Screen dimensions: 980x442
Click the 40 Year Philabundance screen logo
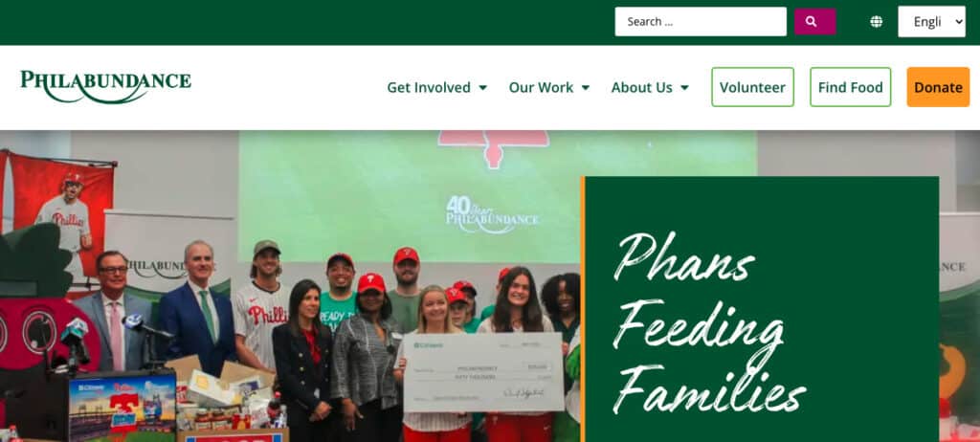[492, 215]
